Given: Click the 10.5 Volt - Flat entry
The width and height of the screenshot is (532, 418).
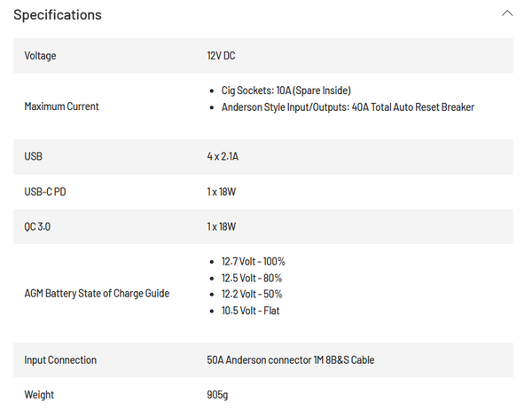Looking at the screenshot, I should (x=250, y=311).
